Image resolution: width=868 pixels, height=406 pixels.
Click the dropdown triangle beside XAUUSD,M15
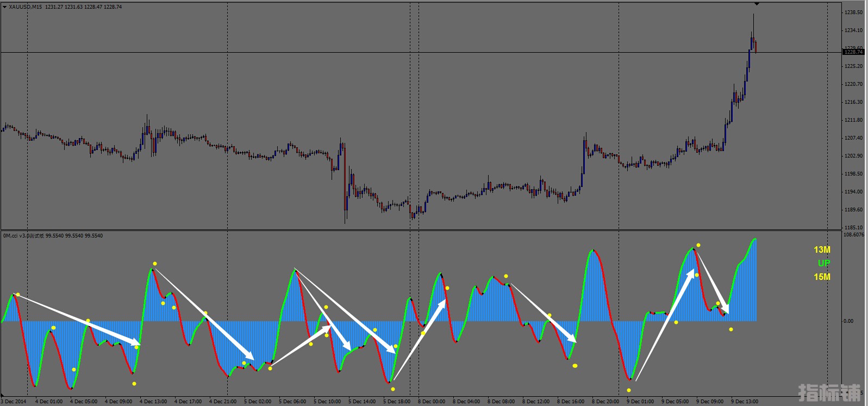(5, 7)
